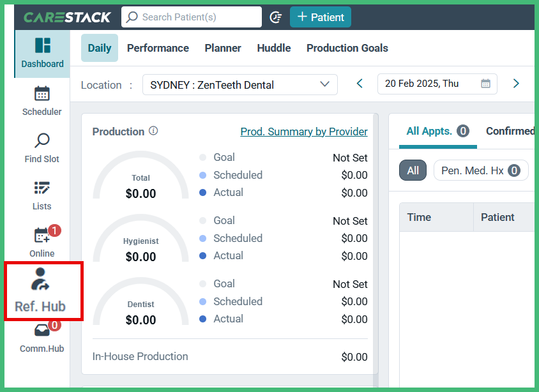The image size is (539, 392).
Task: Open the Location dropdown for SYDNEY ZenTeeth Dental
Action: [239, 84]
